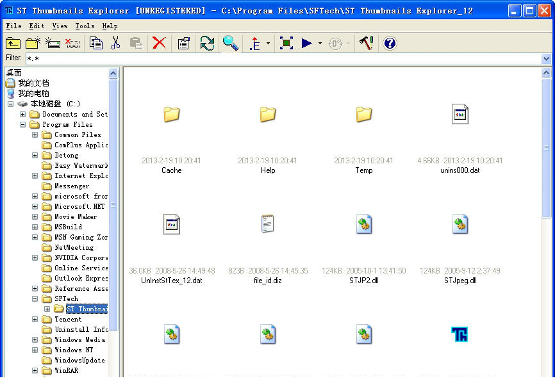555x392 pixels.
Task: Expand the Windows Media tree node
Action: click(35, 340)
